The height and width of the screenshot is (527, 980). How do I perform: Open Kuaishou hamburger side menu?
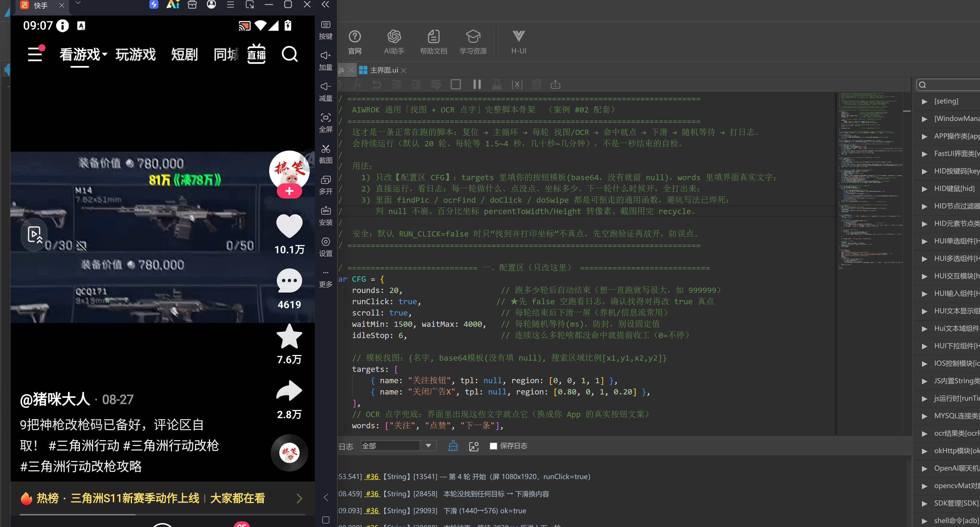click(x=35, y=54)
